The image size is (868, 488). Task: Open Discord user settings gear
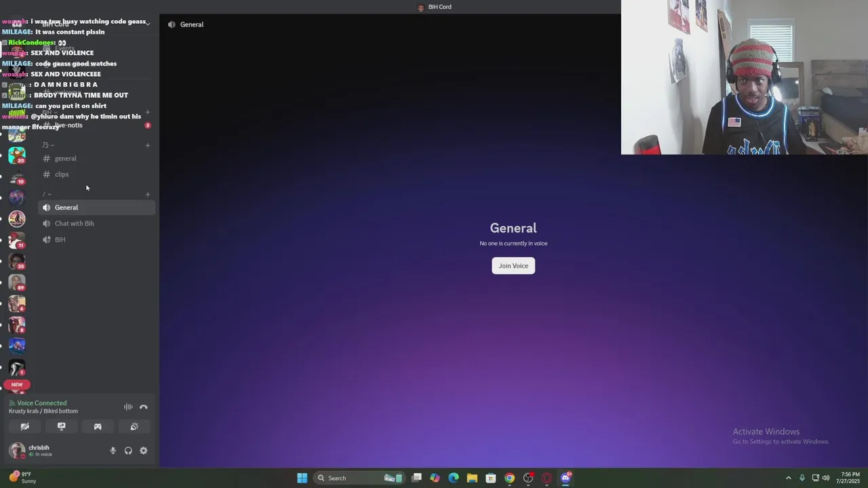(144, 451)
